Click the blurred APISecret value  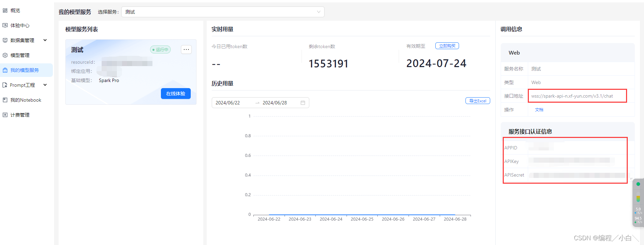pyautogui.click(x=577, y=175)
